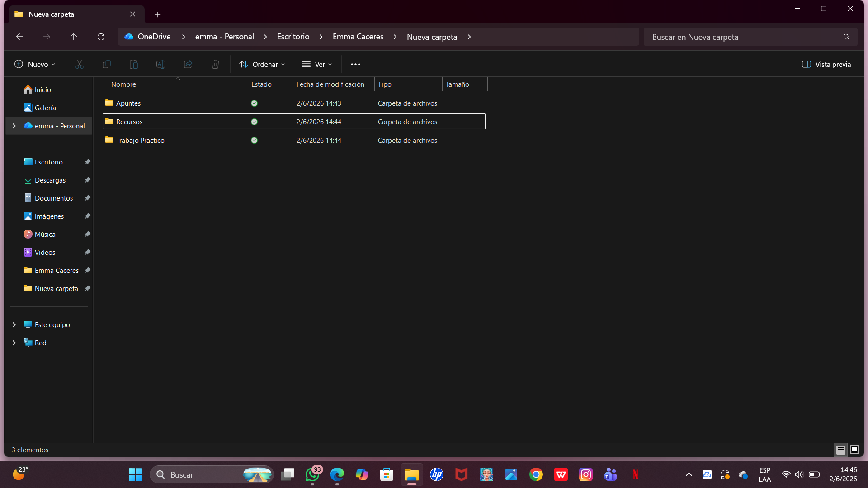Expand chevron after Nueva carpeta breadcrumb
The width and height of the screenshot is (868, 488).
pos(469,37)
